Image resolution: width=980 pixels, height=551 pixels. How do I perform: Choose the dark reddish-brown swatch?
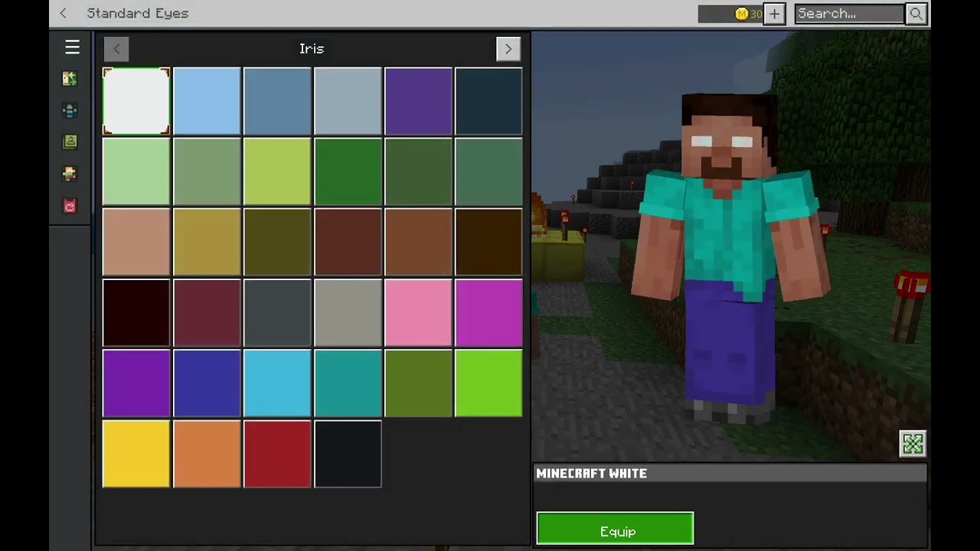coord(348,242)
